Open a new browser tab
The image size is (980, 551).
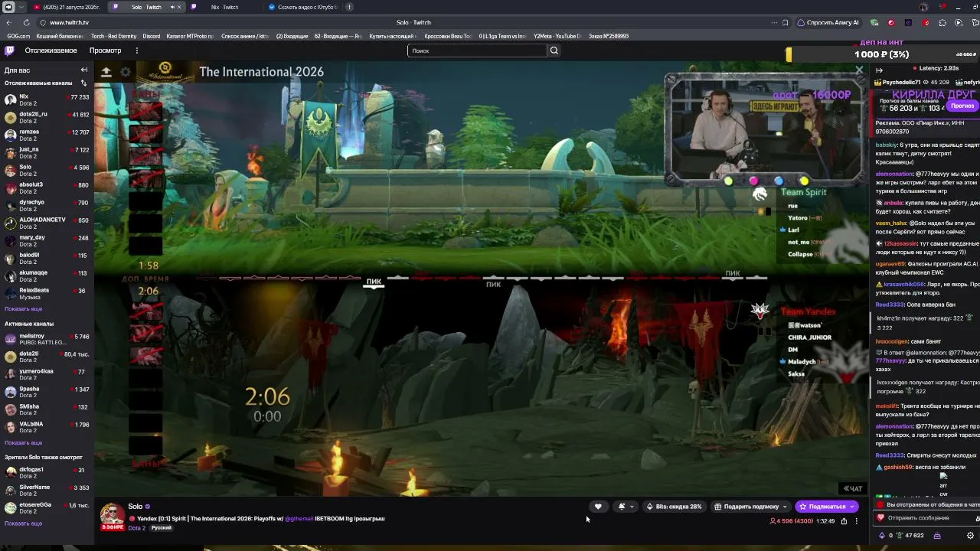[350, 7]
